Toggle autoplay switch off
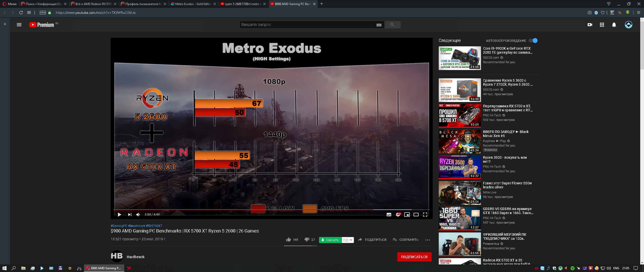The width and height of the screenshot is (644, 272). 533,41
